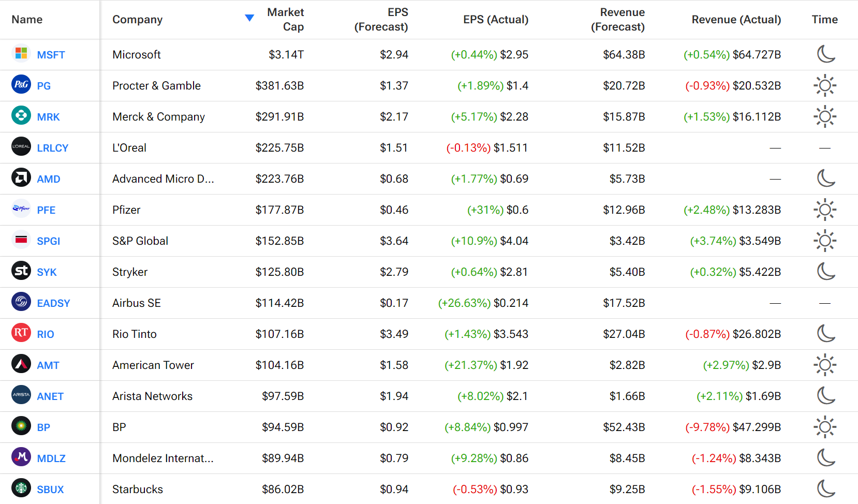Sort by Revenue (Forecast) column header
The height and width of the screenshot is (504, 858).
coord(618,20)
